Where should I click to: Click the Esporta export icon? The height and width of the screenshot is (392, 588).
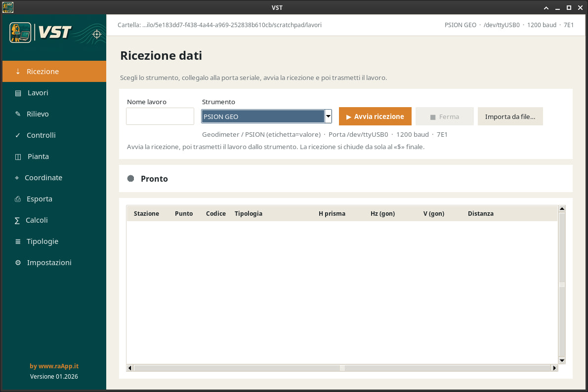(18, 199)
